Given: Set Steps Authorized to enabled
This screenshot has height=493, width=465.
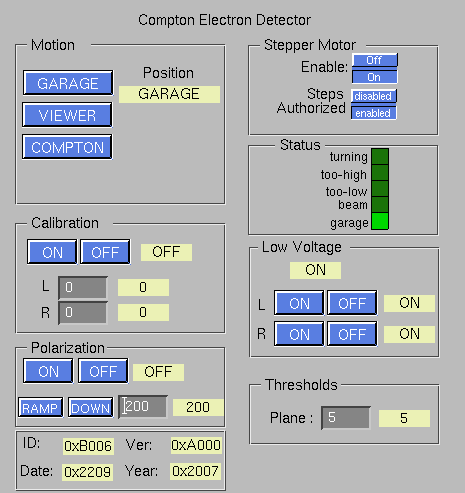Looking at the screenshot, I should coord(374,113).
